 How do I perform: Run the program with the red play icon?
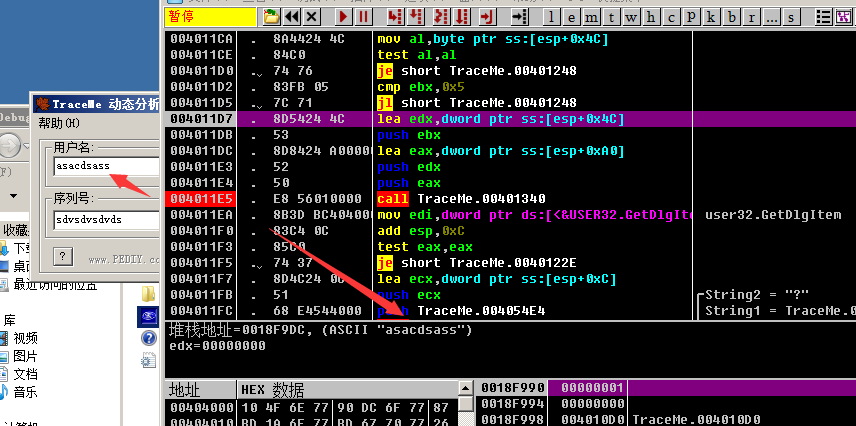[x=343, y=17]
